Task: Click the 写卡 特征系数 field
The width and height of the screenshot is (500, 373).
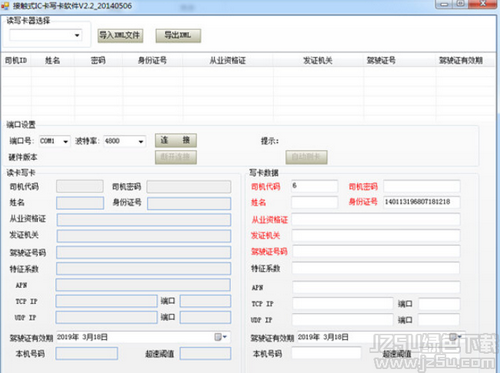Action: pyautogui.click(x=376, y=268)
